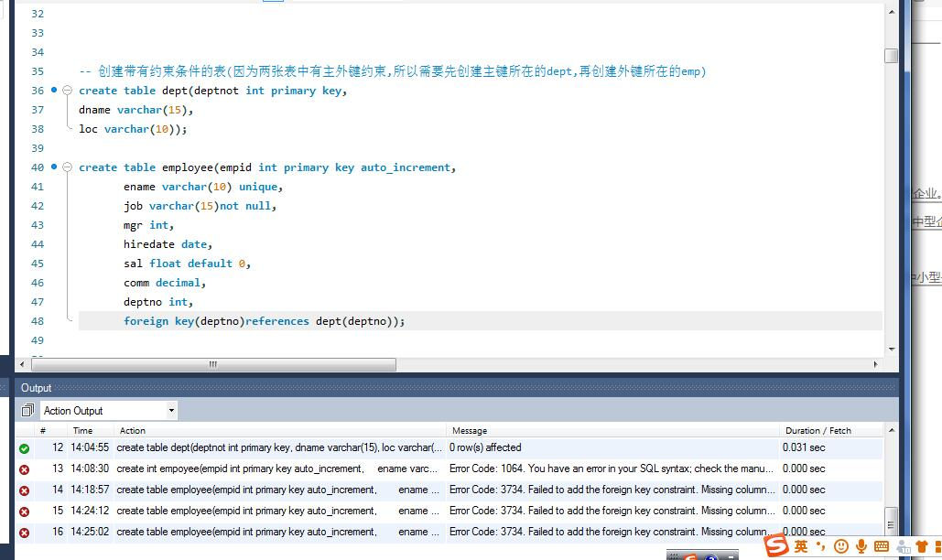Toggle the Sogou English/Chinese mode button
Screen dimensions: 942x560
click(801, 546)
